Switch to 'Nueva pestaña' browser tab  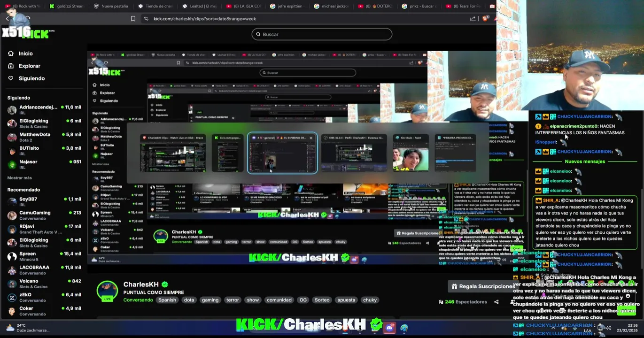(111, 6)
